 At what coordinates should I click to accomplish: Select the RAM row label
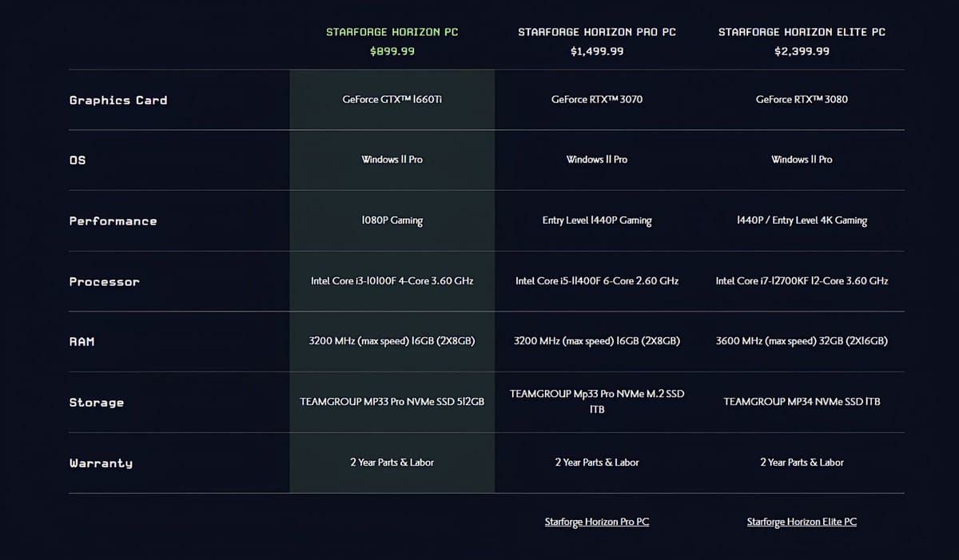82,341
